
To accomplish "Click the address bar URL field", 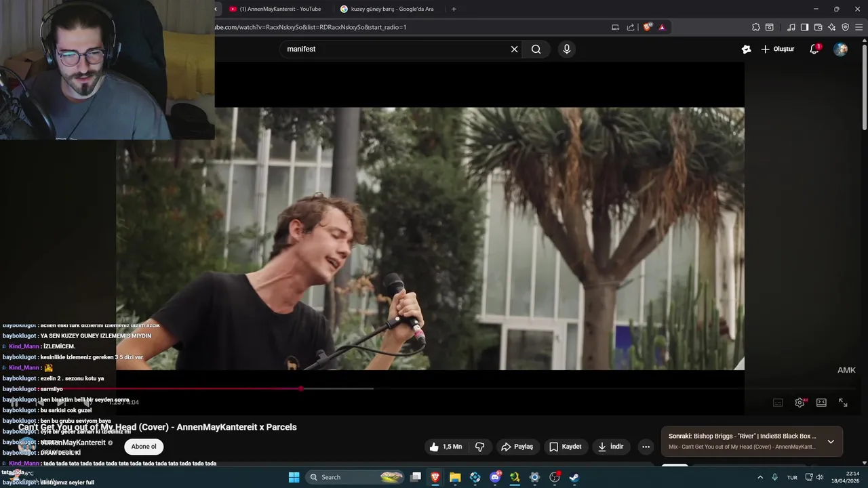I will click(x=410, y=27).
